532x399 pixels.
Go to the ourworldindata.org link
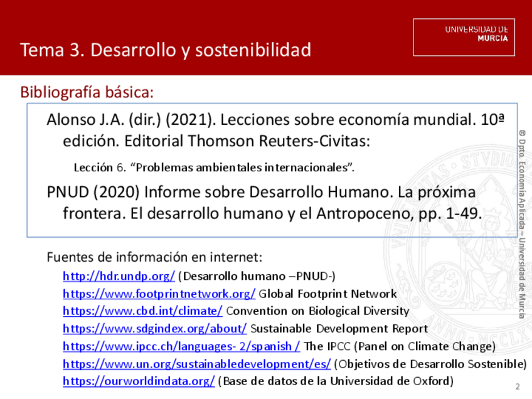[139, 381]
